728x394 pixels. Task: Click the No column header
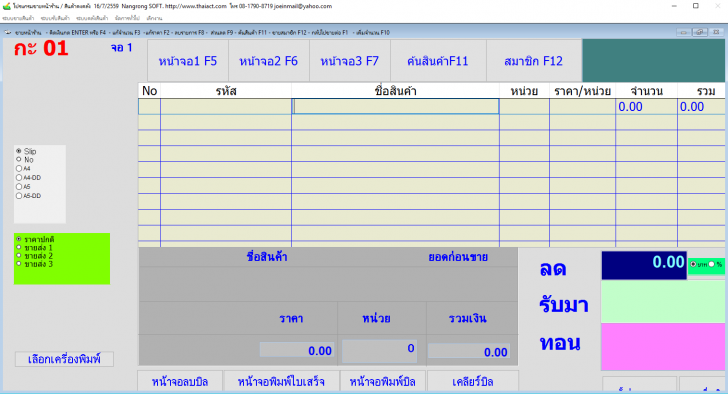149,91
